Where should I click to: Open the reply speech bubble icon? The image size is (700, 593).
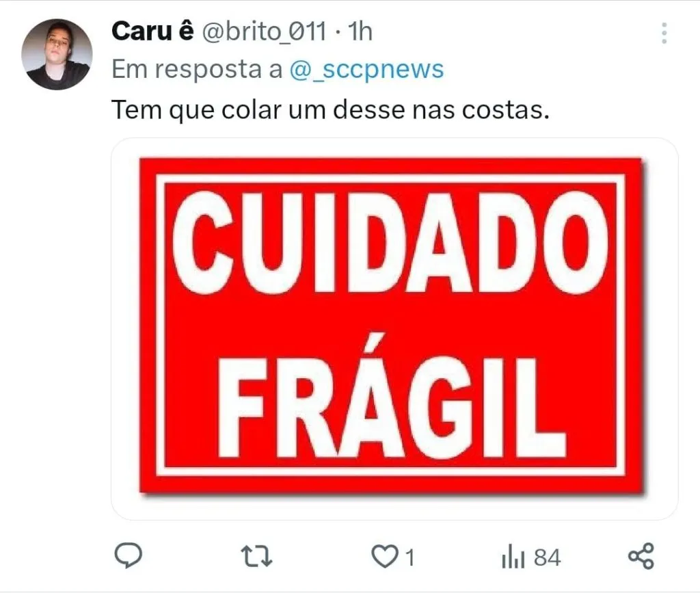tap(129, 555)
